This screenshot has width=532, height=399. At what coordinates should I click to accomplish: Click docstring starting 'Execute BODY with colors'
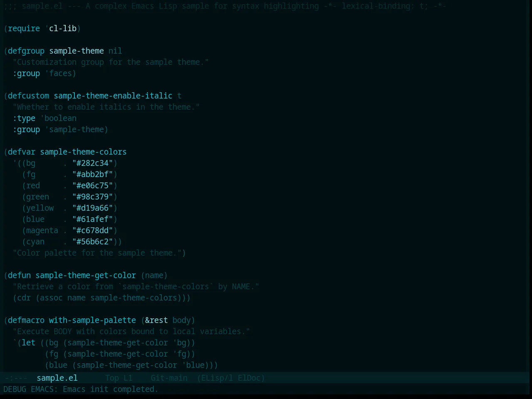tap(131, 331)
